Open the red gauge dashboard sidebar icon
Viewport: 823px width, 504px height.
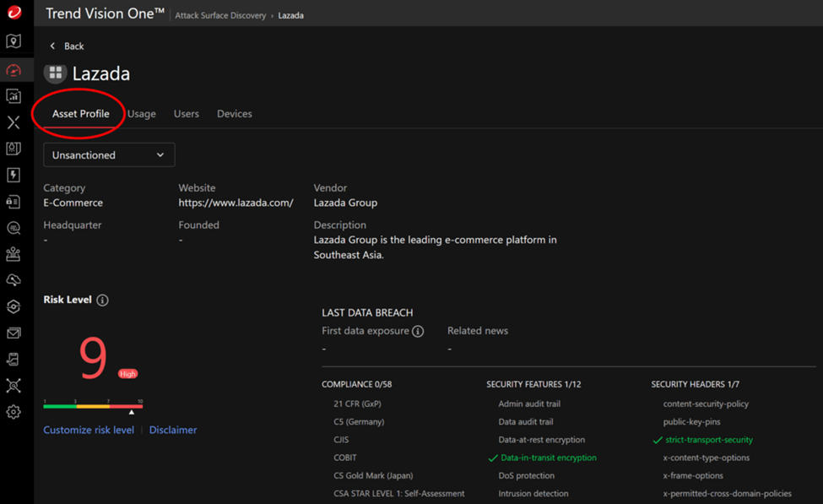[x=14, y=70]
